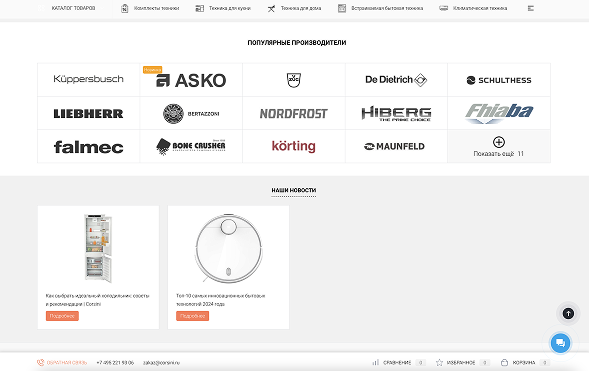Open the live chat bubble icon
The image size is (589, 371).
click(x=560, y=343)
